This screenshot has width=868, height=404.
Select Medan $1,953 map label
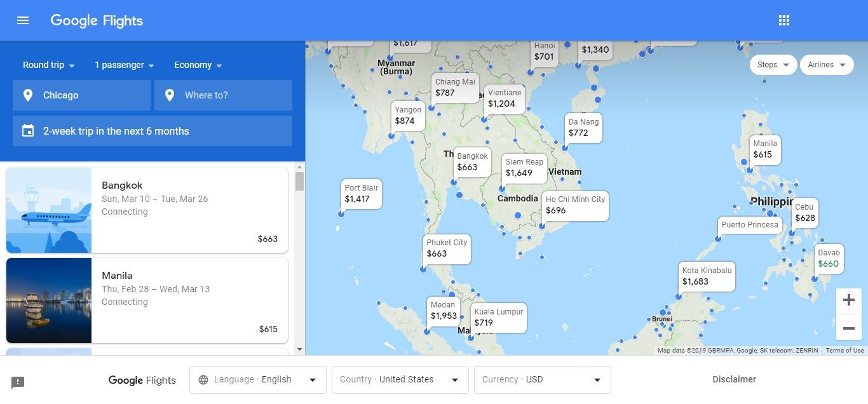coord(444,311)
